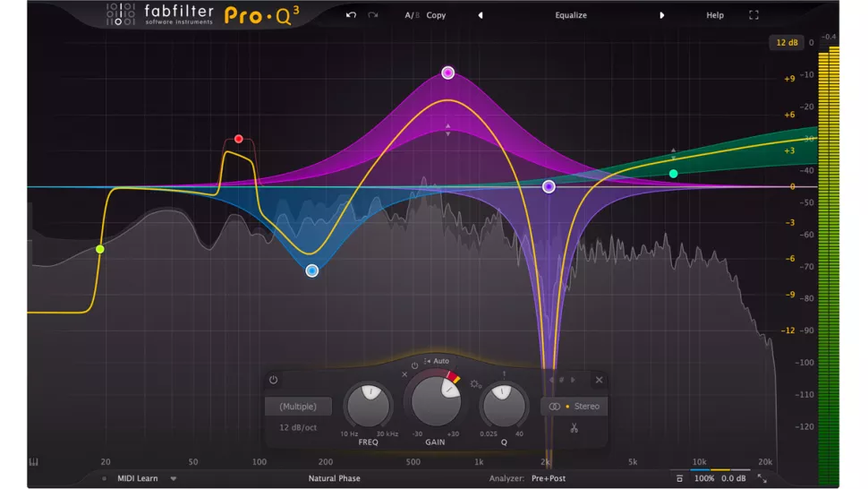Show the piano keyboard display icon

(34, 462)
